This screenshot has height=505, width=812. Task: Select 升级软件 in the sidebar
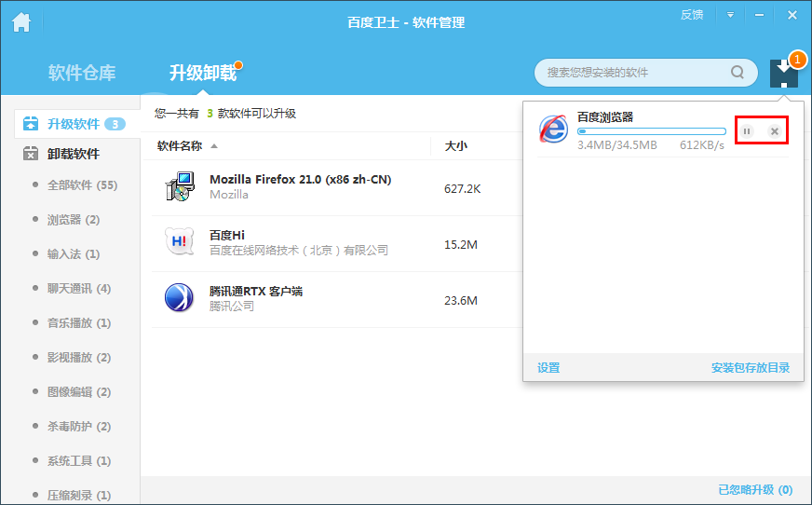coord(76,124)
